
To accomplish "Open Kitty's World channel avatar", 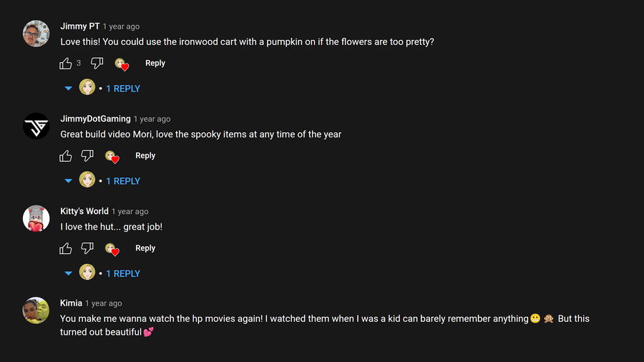I will pyautogui.click(x=36, y=218).
